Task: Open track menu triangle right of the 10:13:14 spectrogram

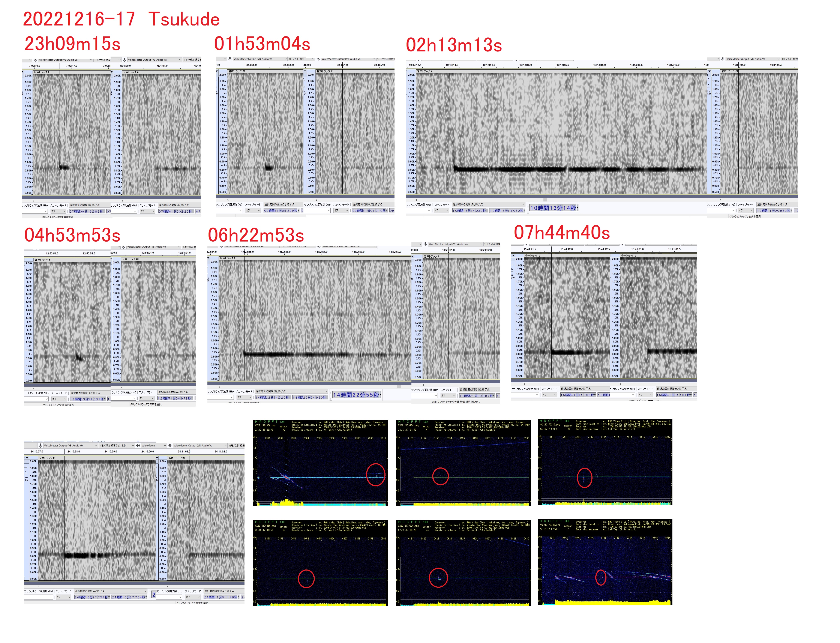Action: pyautogui.click(x=709, y=71)
